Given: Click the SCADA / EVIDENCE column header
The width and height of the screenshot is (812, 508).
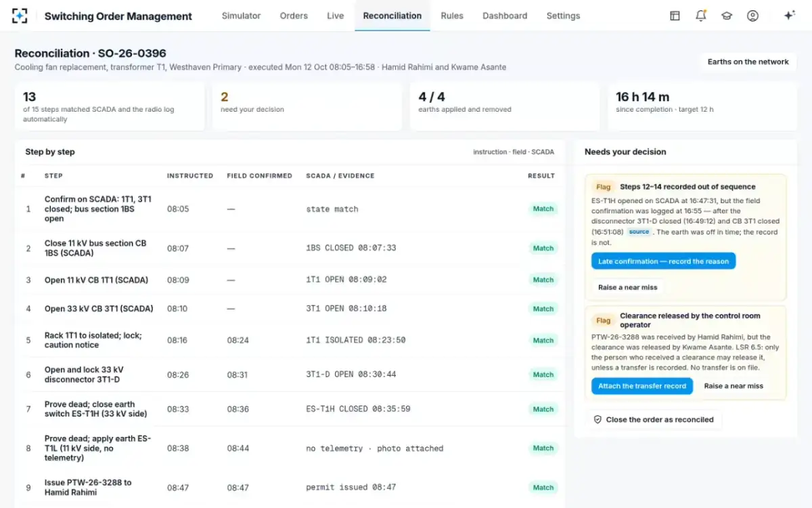Looking at the screenshot, I should [340, 176].
